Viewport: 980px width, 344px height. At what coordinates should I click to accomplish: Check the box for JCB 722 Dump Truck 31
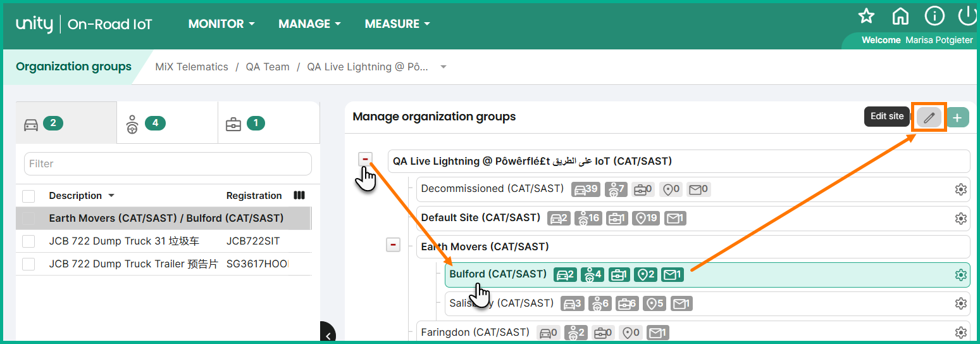(x=28, y=241)
